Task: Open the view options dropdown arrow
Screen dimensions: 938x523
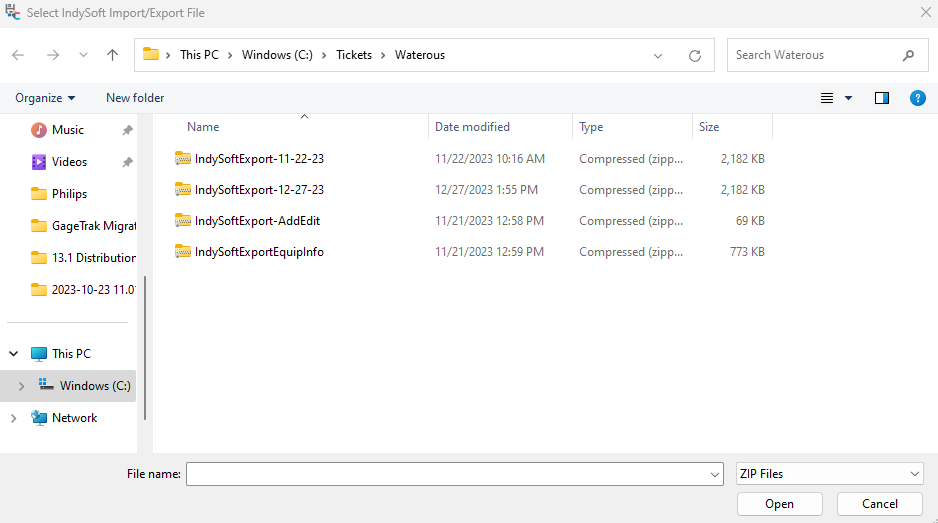Action: [849, 98]
